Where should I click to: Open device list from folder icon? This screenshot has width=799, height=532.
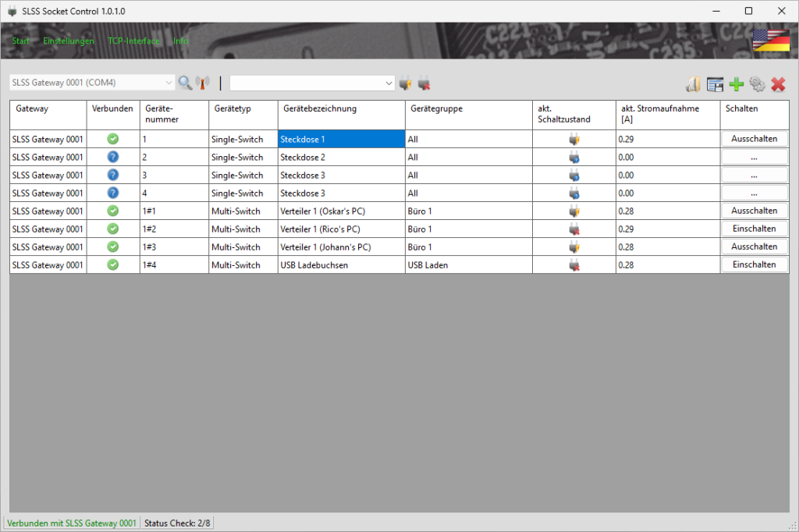click(x=693, y=84)
